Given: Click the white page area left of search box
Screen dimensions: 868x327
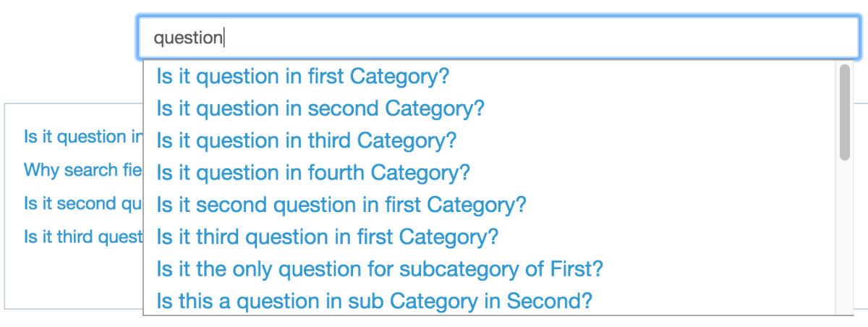Looking at the screenshot, I should pyautogui.click(x=65, y=38).
